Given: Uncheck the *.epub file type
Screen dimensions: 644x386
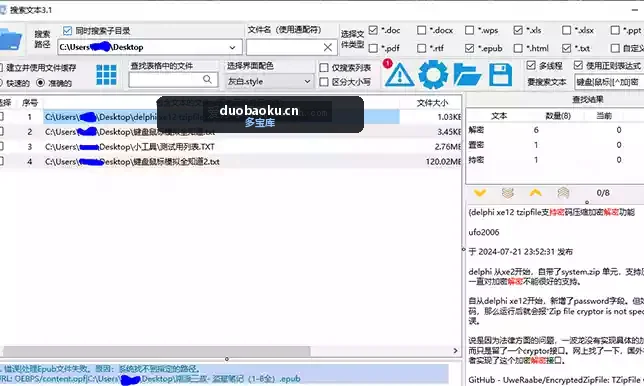Looking at the screenshot, I should click(469, 48).
